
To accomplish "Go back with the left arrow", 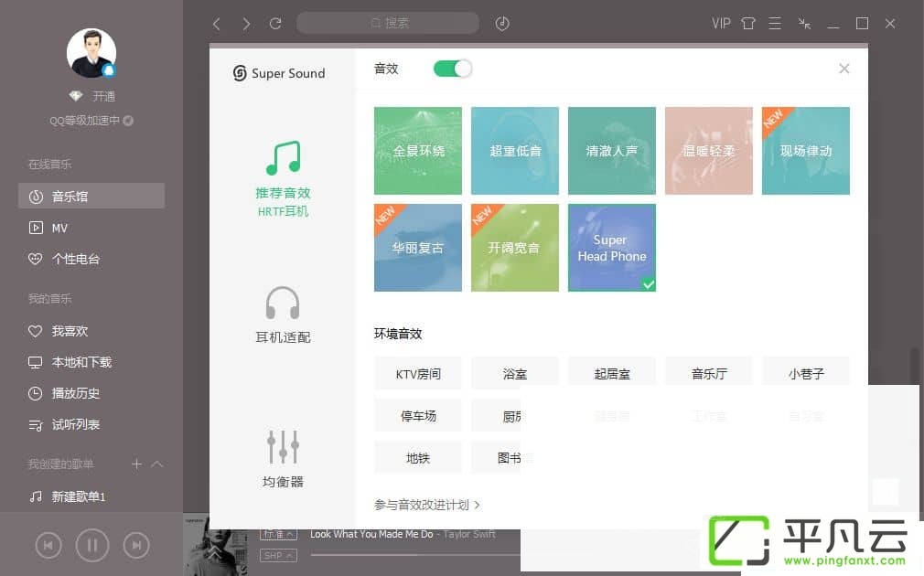I will 216,24.
